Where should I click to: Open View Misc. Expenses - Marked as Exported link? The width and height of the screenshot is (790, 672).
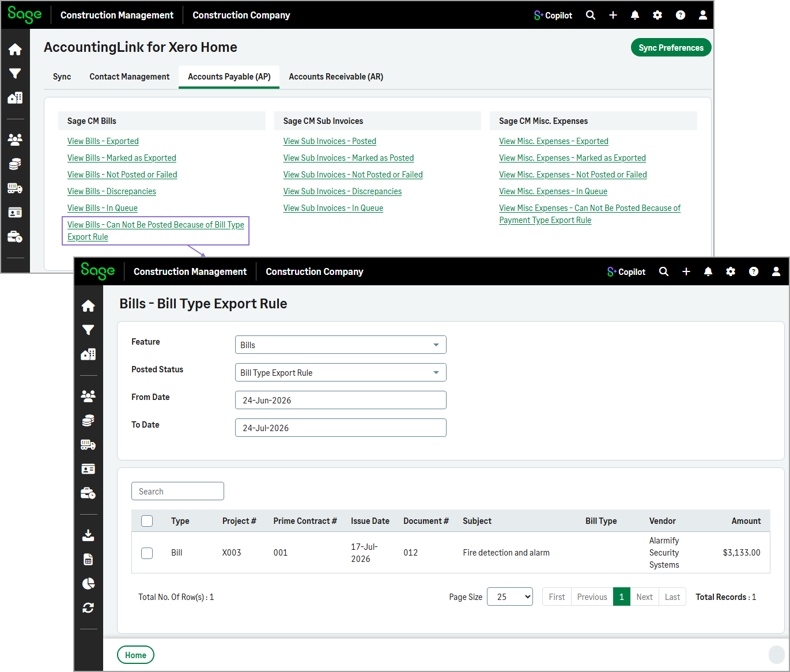(x=572, y=158)
